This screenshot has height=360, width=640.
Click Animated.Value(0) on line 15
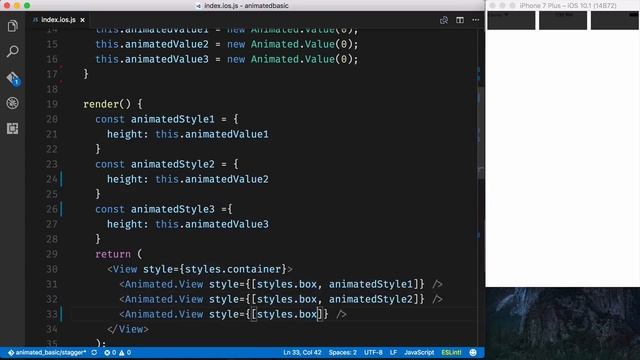(302, 44)
